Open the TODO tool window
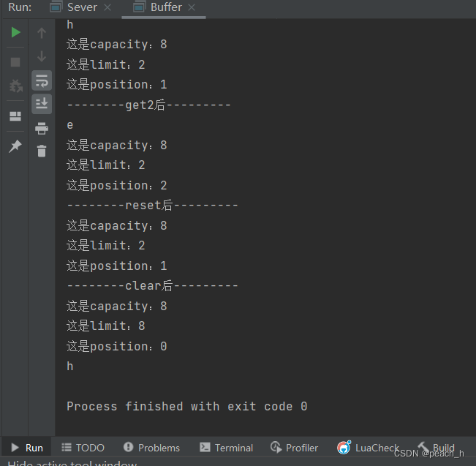The image size is (476, 466). 83,448
